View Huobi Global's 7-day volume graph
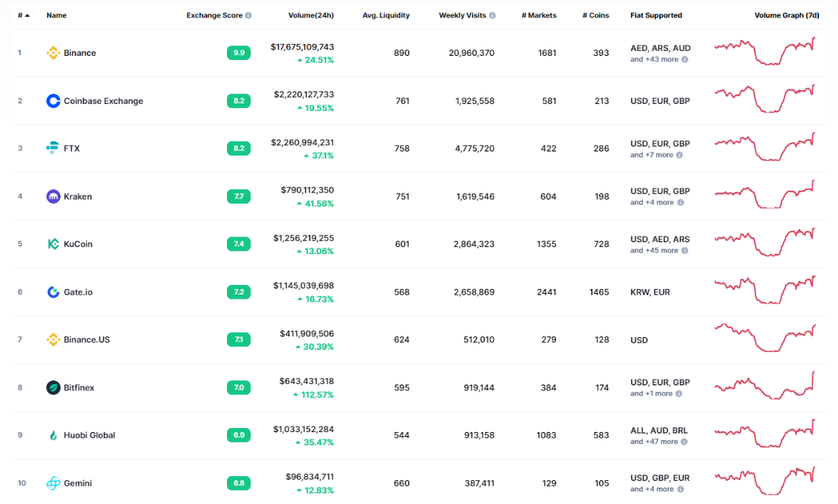Viewport: 838px width, 504px height. [x=765, y=433]
